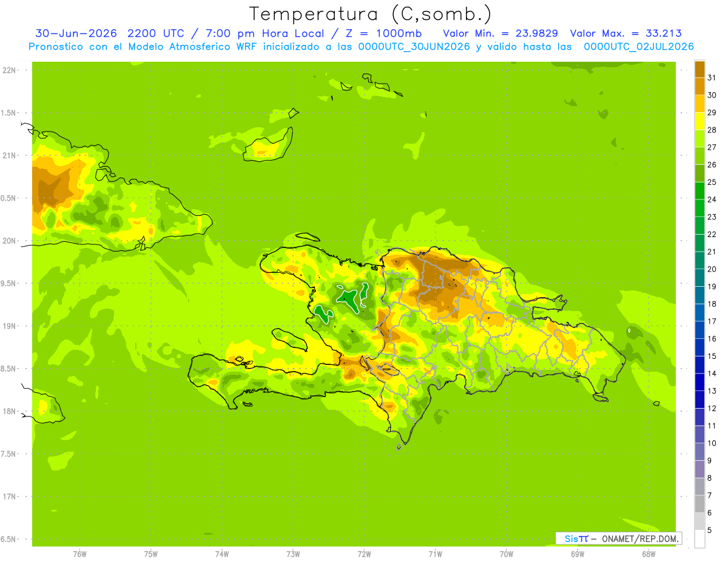Click the '8.5N' latitude tick label
728x562 pixels.
pos(9,369)
